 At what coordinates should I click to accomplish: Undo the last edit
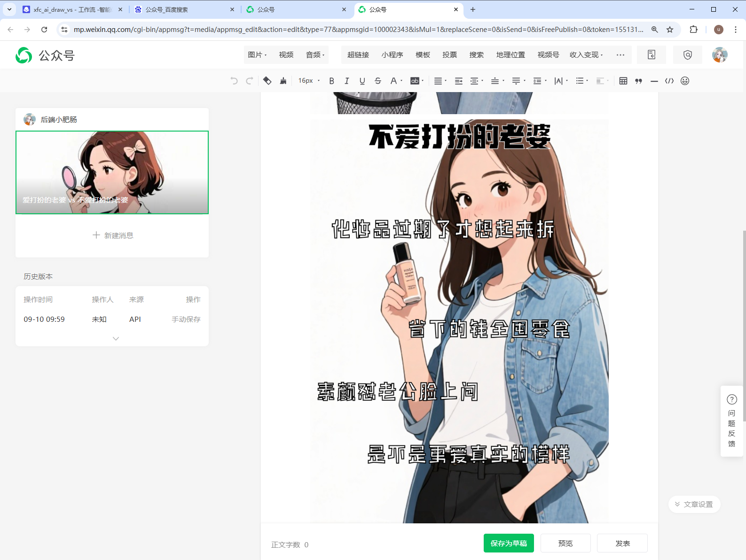point(234,81)
